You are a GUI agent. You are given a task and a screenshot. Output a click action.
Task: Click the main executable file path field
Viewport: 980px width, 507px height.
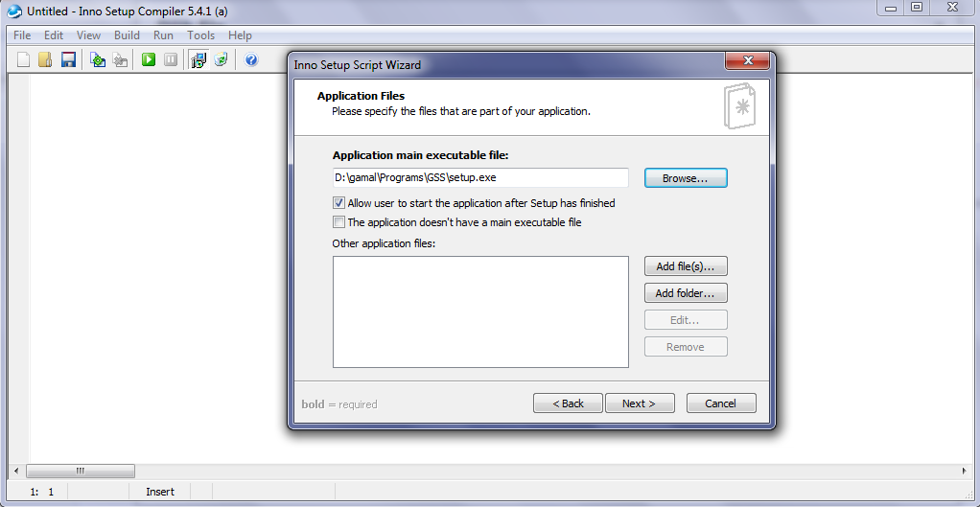[x=480, y=177]
